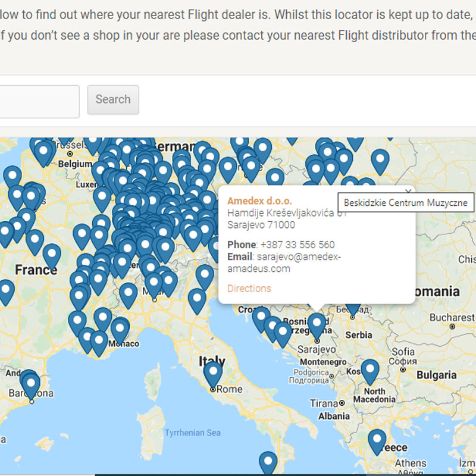
Task: Select the pin directly above the Monaco label
Action: (x=120, y=329)
